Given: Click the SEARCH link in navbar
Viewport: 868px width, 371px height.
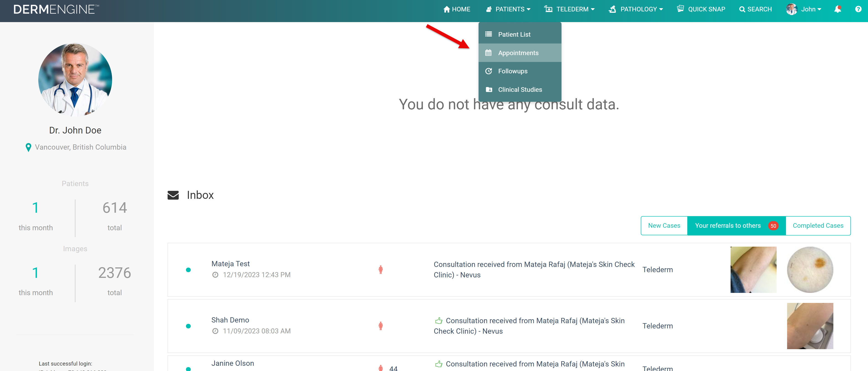Looking at the screenshot, I should pos(755,9).
